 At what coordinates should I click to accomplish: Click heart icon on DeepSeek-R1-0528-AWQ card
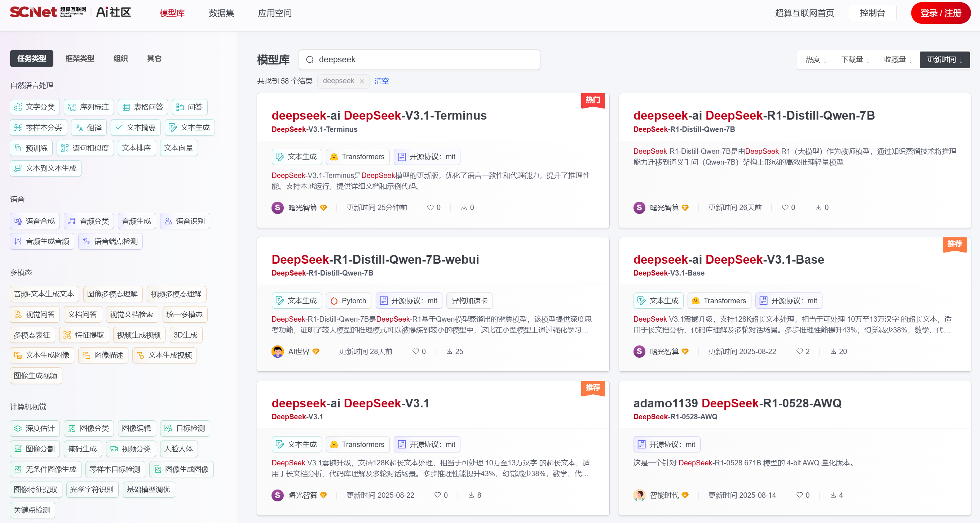[x=799, y=495]
